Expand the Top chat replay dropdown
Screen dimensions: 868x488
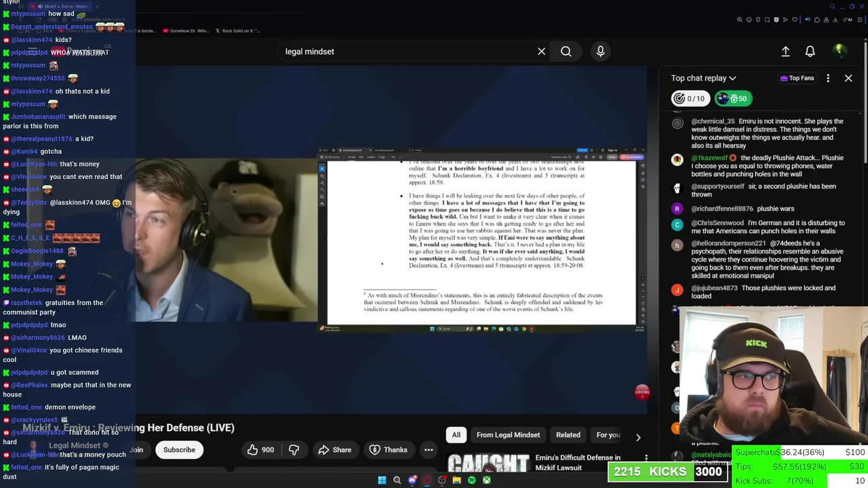pyautogui.click(x=703, y=78)
